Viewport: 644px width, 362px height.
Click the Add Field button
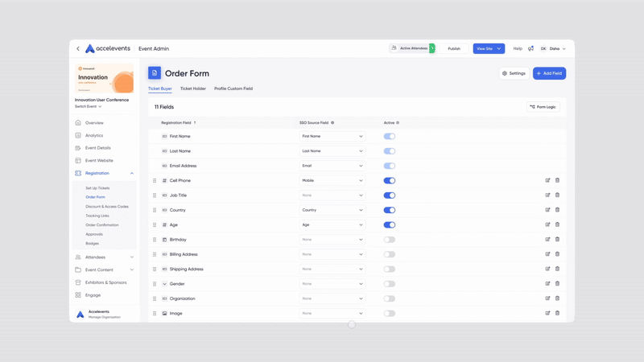pos(549,73)
